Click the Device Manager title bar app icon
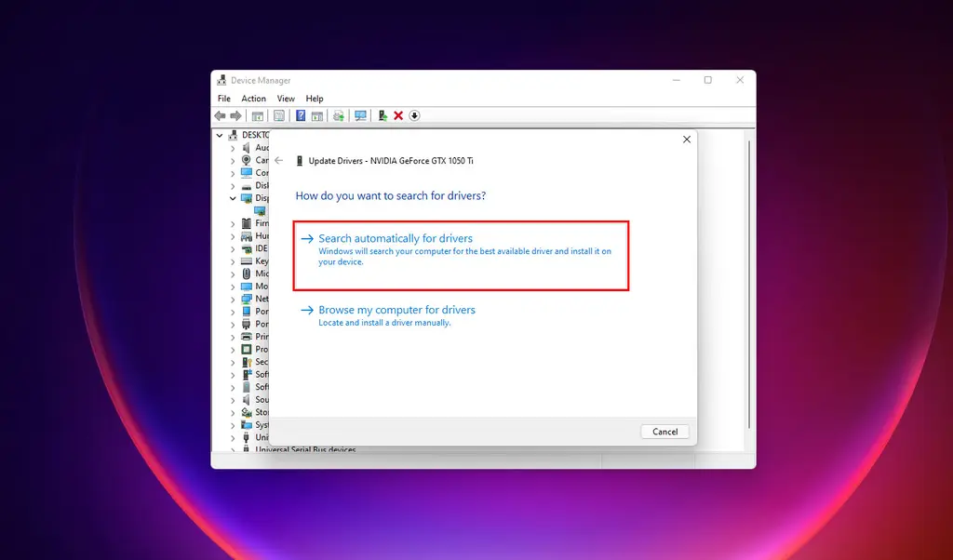 coord(221,80)
